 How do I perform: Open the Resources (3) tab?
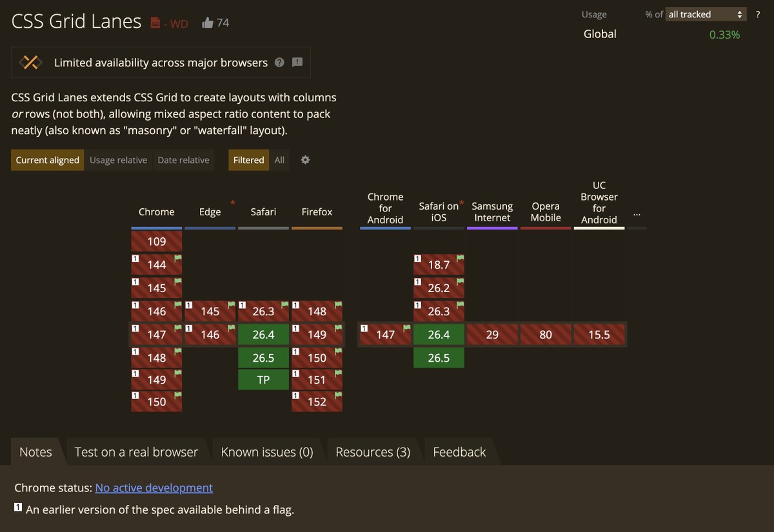tap(373, 452)
